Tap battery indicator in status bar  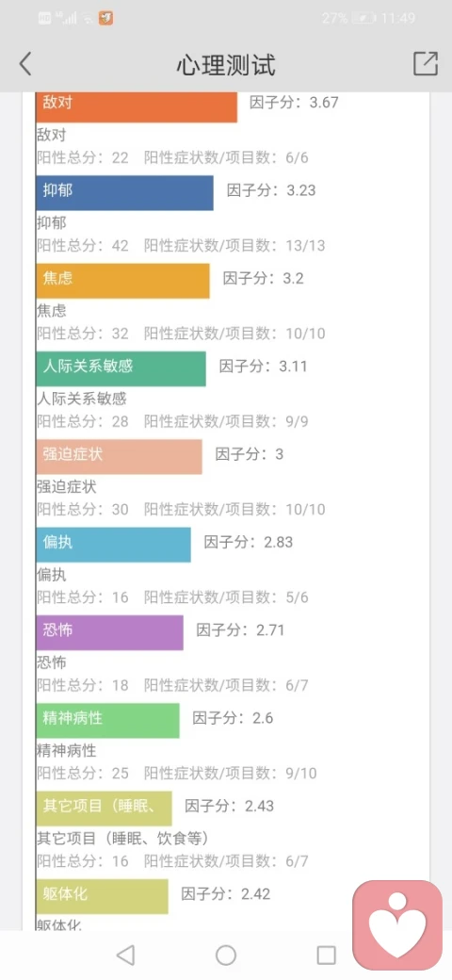(x=363, y=18)
